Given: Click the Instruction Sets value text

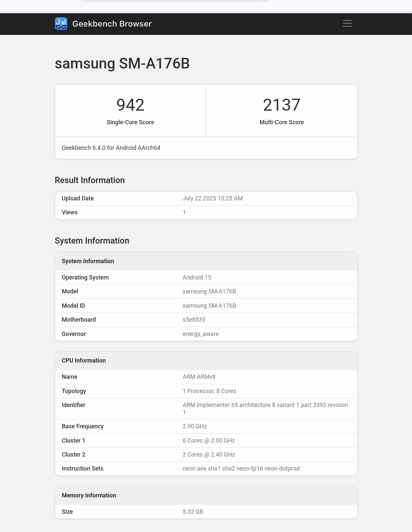Looking at the screenshot, I should pos(241,469).
